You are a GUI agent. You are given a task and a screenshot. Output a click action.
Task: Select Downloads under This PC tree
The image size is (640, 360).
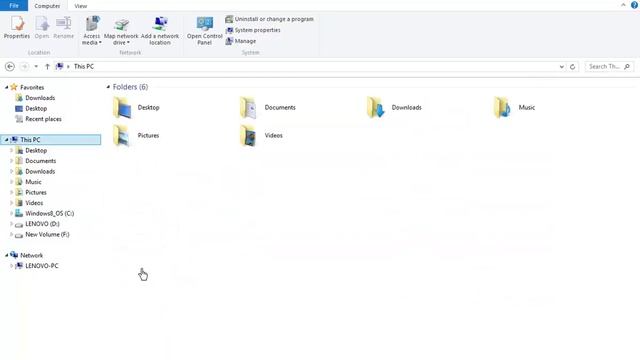pyautogui.click(x=40, y=171)
